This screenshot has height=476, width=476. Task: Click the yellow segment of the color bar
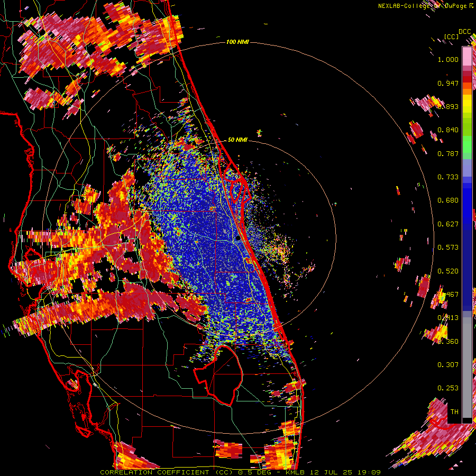[467, 104]
